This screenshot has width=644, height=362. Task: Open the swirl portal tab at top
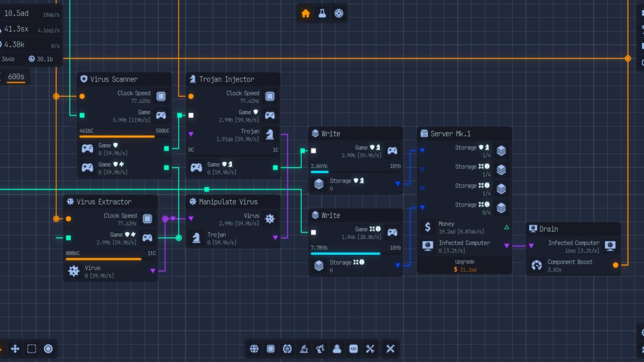pos(339,13)
